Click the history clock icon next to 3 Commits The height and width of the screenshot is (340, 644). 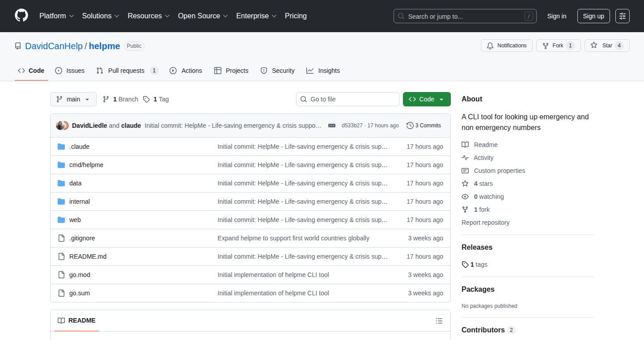(410, 126)
